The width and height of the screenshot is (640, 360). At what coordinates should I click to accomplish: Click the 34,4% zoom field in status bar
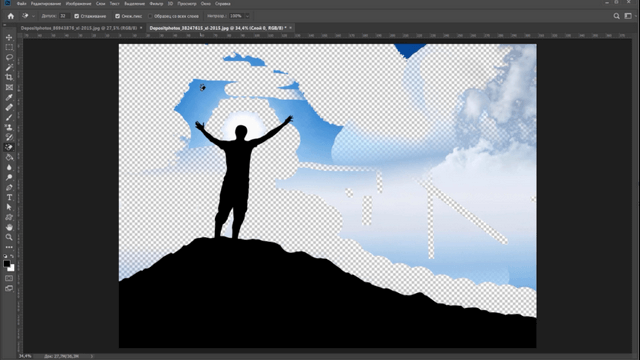(x=25, y=356)
